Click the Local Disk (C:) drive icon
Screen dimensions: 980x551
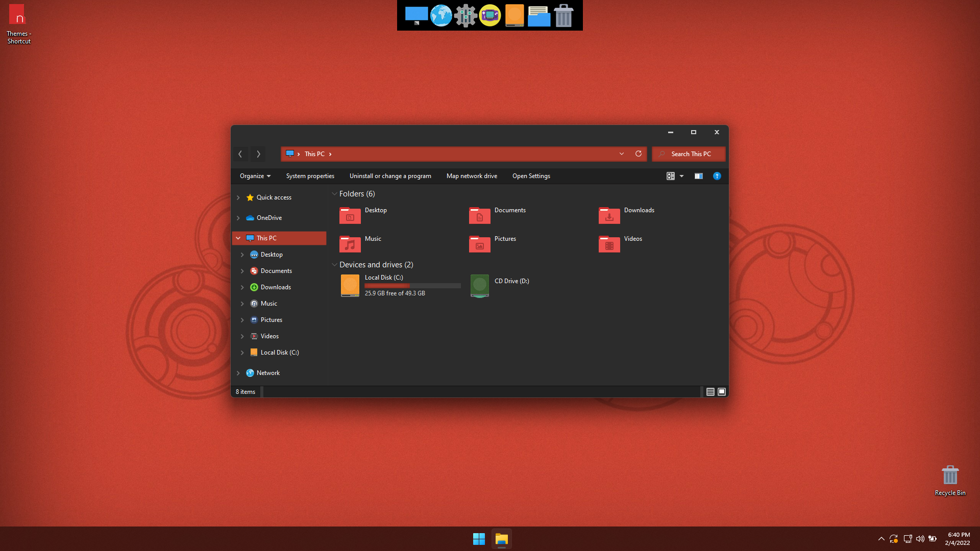[350, 285]
